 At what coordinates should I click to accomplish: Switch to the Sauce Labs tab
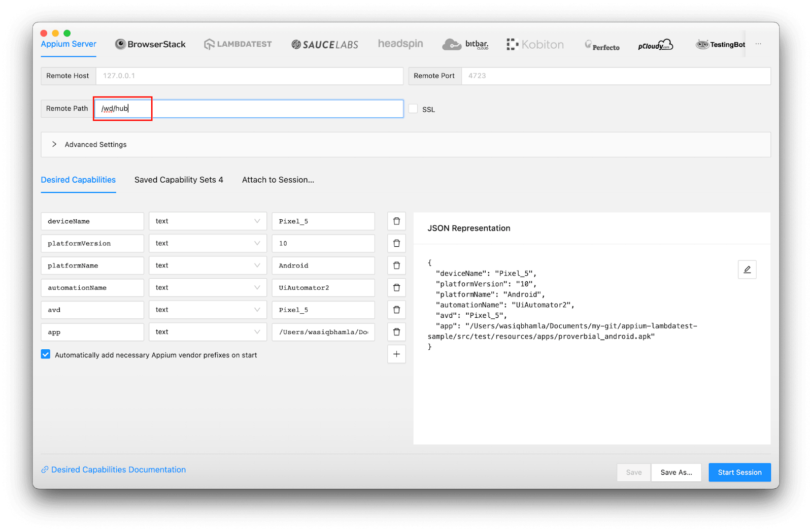click(325, 45)
